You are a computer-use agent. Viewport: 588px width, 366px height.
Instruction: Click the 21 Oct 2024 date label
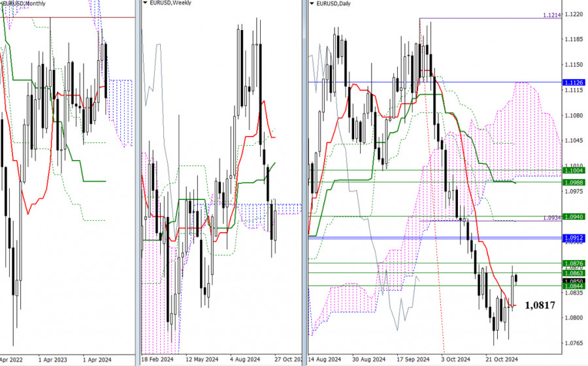tap(501, 359)
